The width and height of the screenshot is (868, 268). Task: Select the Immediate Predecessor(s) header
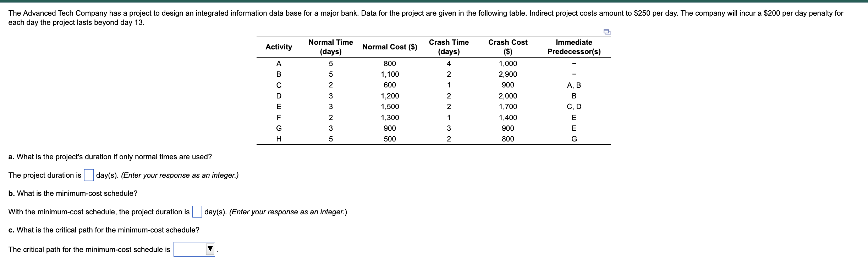point(574,46)
